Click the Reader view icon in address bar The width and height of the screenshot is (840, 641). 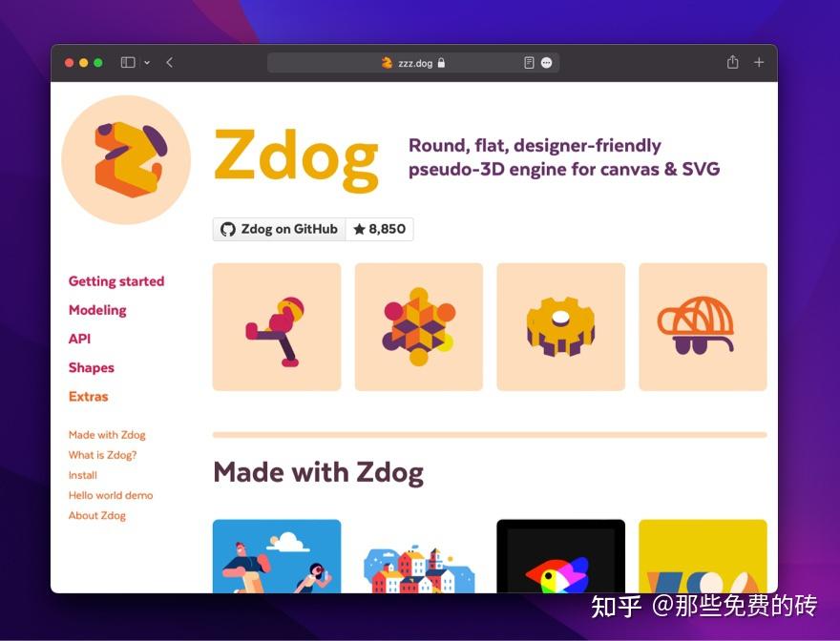(528, 62)
